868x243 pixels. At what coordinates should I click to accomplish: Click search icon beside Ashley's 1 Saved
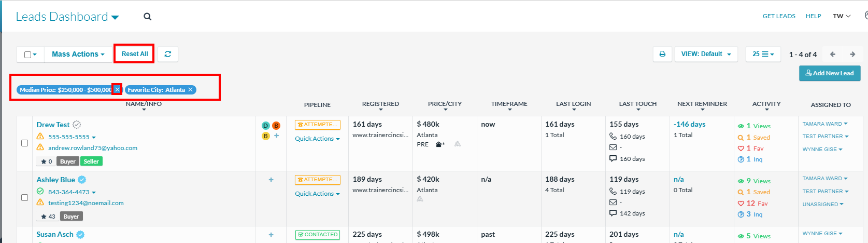(741, 192)
